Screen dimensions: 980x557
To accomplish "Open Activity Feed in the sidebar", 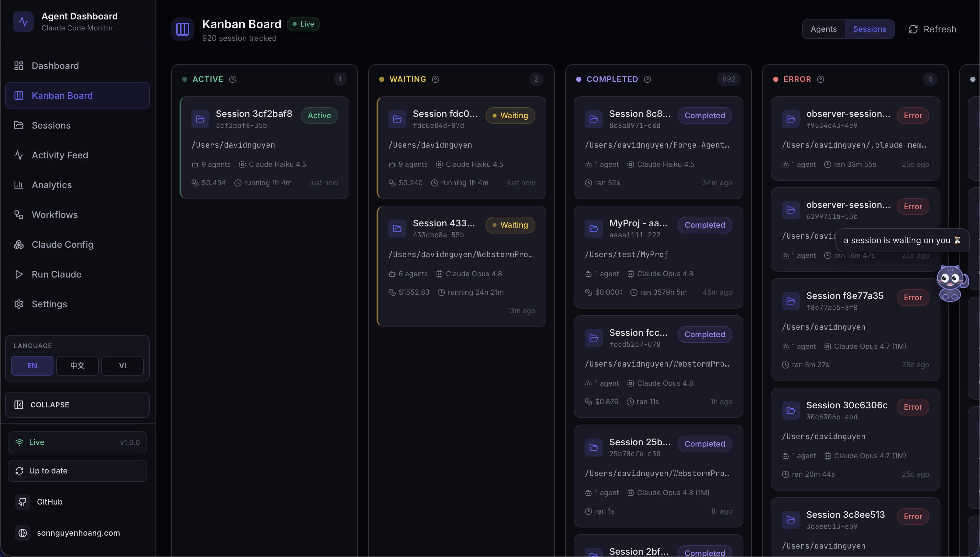I will click(x=77, y=155).
